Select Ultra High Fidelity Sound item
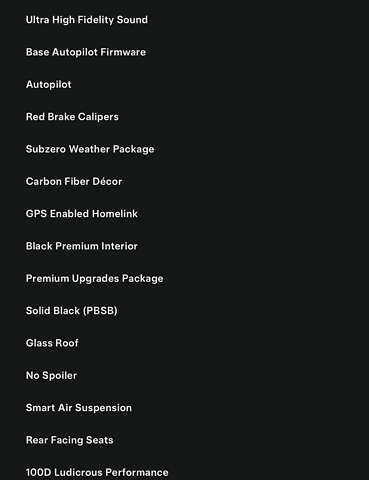Viewport: 369px width, 480px height. 87,20
